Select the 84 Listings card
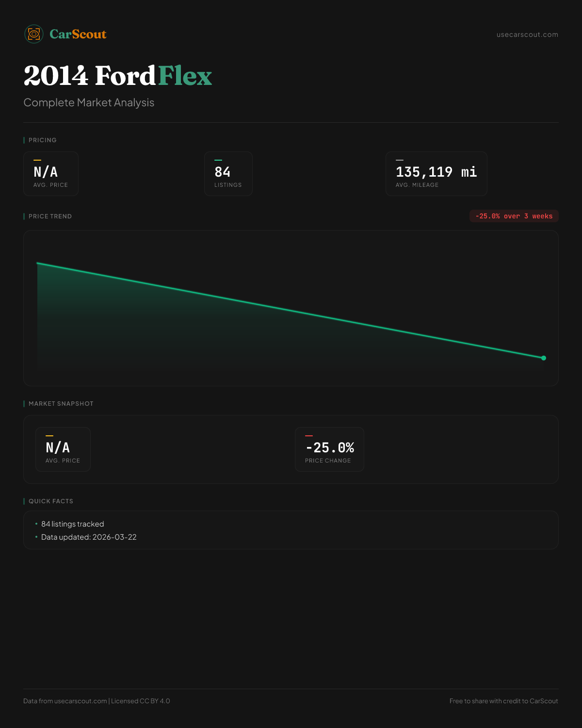 coord(228,174)
